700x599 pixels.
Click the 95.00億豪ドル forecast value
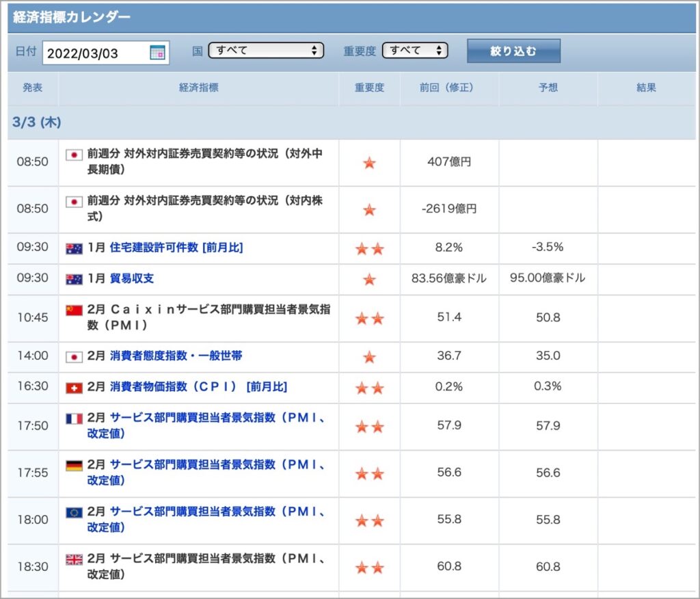(548, 278)
